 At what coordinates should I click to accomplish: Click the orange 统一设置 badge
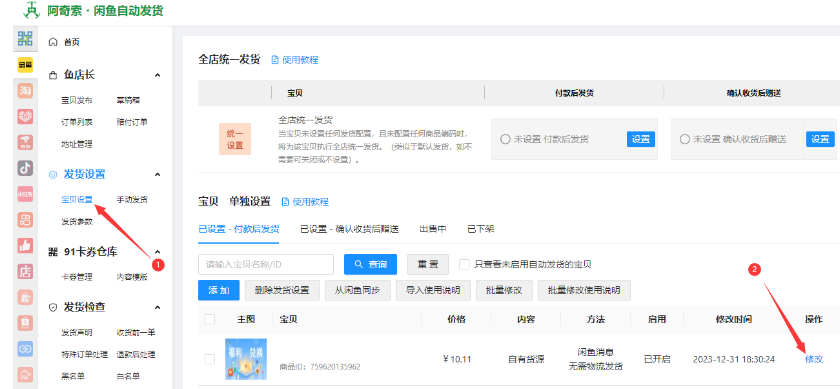coord(235,139)
